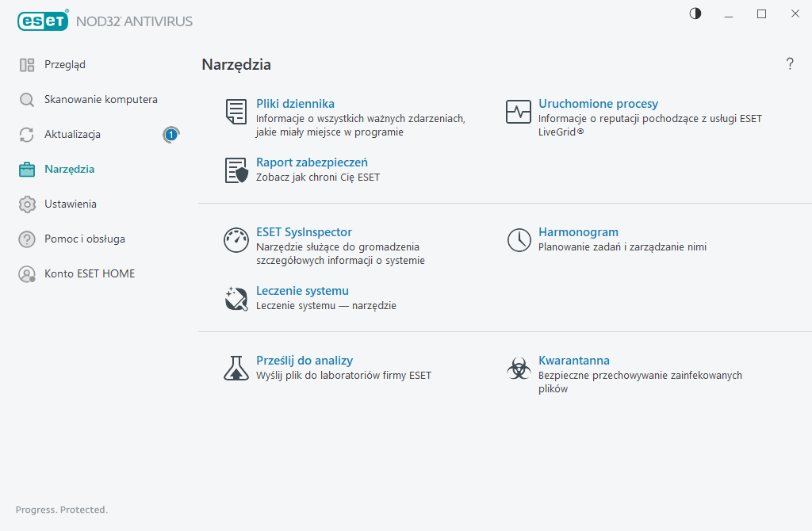Open Ustawienia settings section
The width and height of the screenshot is (812, 531).
tap(71, 204)
